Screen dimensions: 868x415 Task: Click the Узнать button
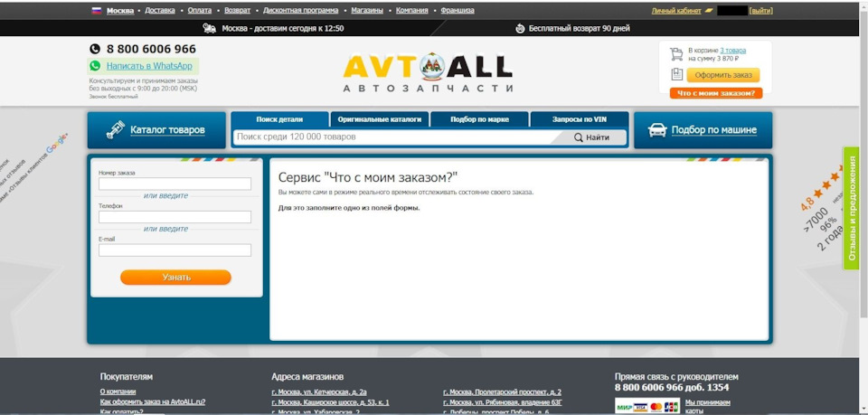click(175, 278)
